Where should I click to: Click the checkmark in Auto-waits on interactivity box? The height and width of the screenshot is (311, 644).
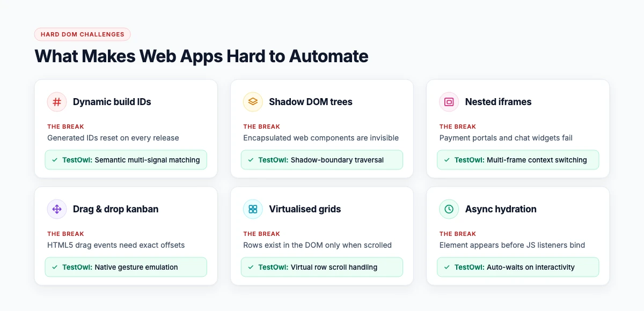tap(447, 267)
